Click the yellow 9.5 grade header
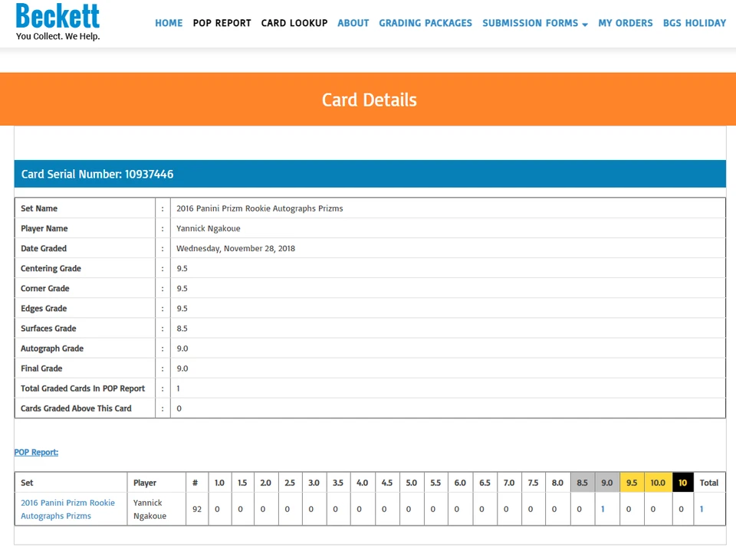 click(632, 483)
